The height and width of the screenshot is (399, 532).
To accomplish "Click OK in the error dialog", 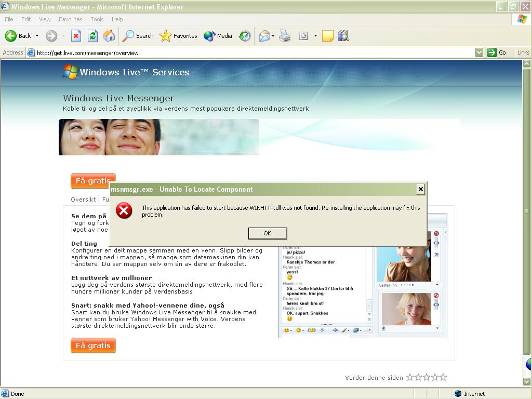I will point(268,233).
